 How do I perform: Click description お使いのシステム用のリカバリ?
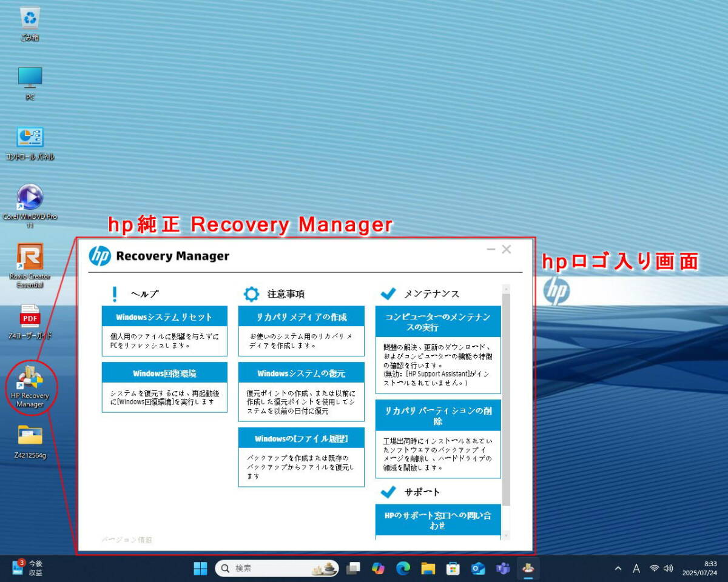[301, 336]
